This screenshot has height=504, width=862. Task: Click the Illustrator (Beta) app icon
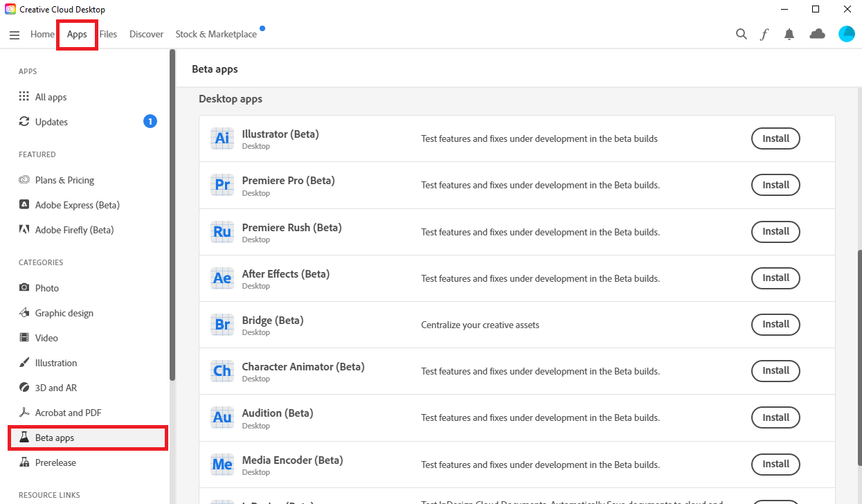[x=222, y=138]
